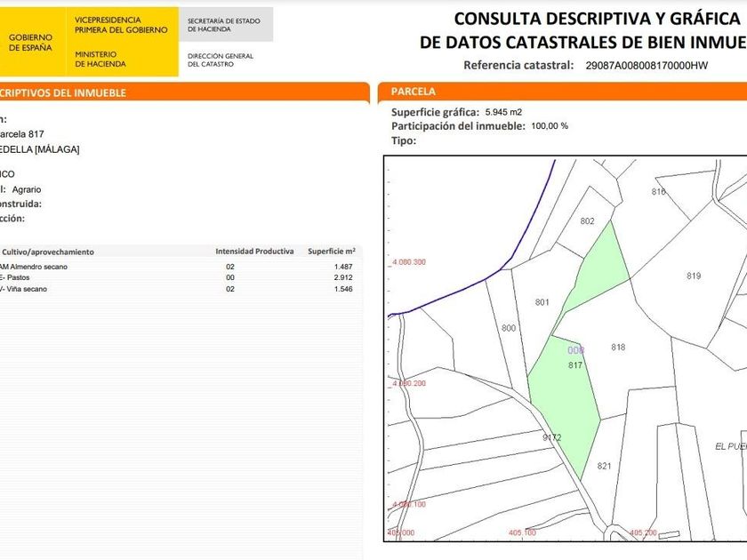747x560 pixels.
Task: Click the 'CONSULTA DESCRIPTIVA Y GRÁFICA' title
Action: (x=597, y=19)
